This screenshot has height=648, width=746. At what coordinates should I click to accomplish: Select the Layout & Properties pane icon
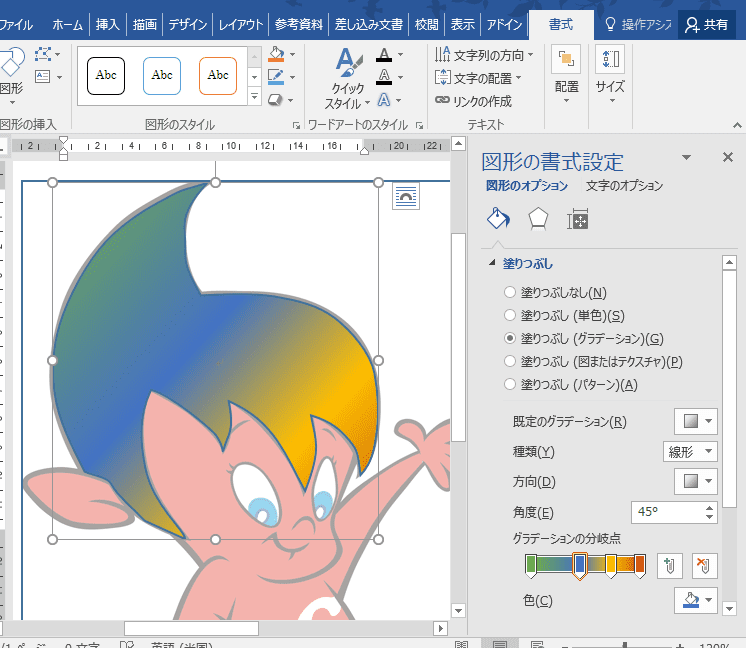pos(578,219)
